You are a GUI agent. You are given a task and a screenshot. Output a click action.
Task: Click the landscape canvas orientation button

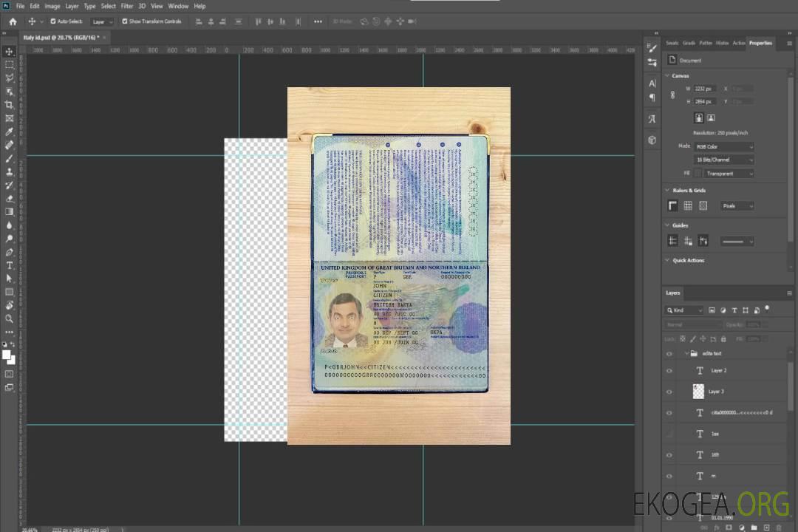(x=711, y=117)
